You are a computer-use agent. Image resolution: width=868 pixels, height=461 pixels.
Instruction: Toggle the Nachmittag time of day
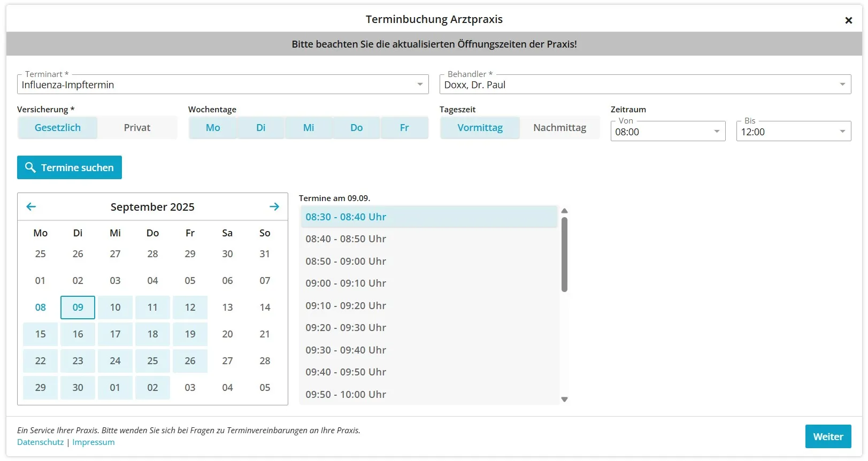click(559, 128)
